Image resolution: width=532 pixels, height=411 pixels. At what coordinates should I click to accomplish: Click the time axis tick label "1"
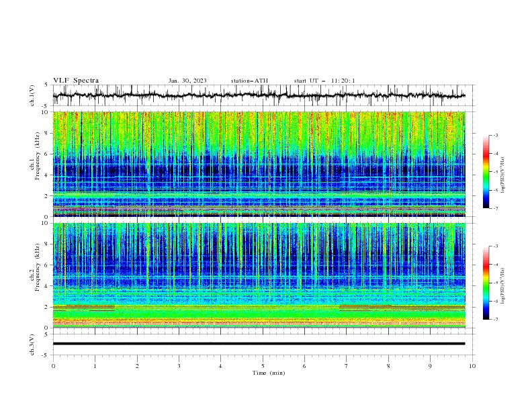[95, 366]
